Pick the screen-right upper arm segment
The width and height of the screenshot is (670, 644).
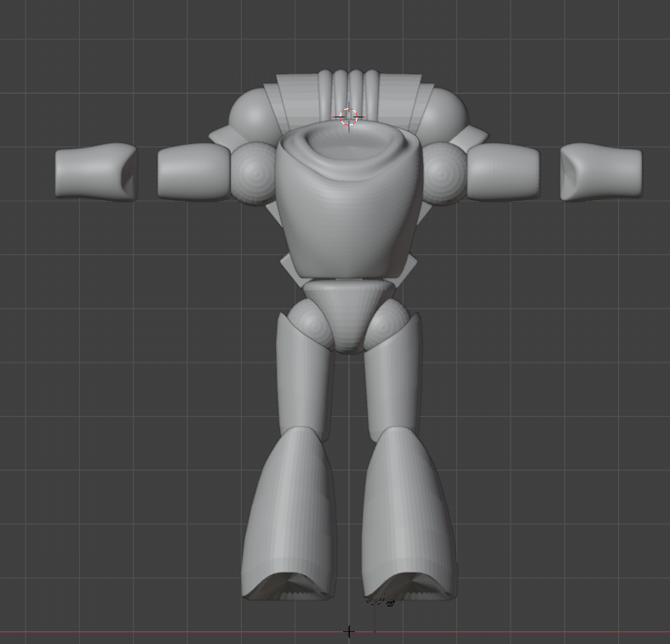click(504, 172)
